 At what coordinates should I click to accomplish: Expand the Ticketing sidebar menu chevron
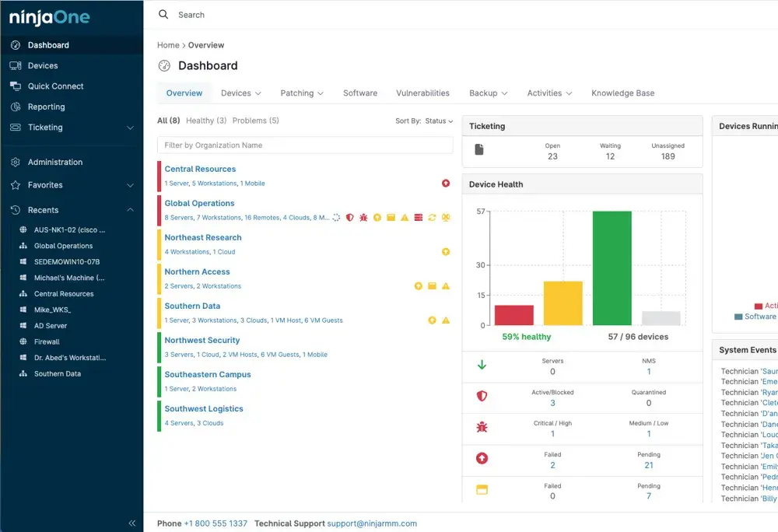pyautogui.click(x=130, y=128)
